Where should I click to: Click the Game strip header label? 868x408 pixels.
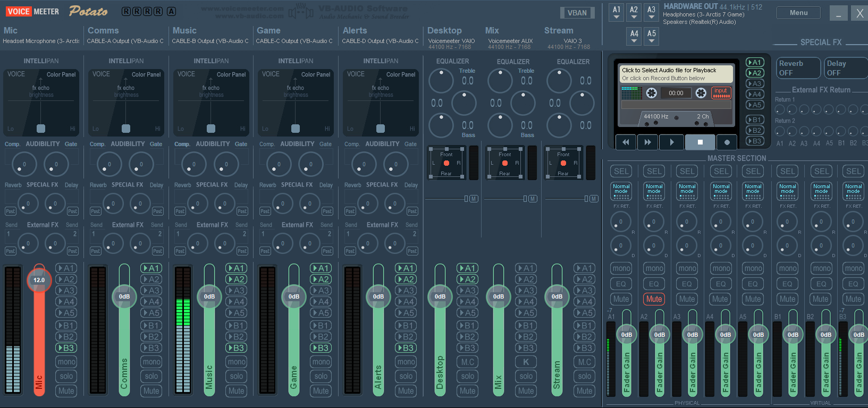pos(268,31)
